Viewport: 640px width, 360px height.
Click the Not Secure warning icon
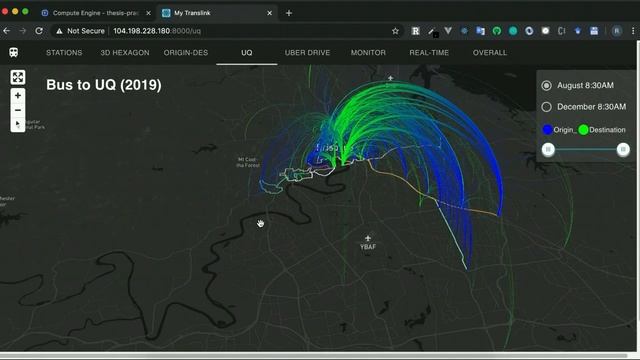click(x=59, y=31)
